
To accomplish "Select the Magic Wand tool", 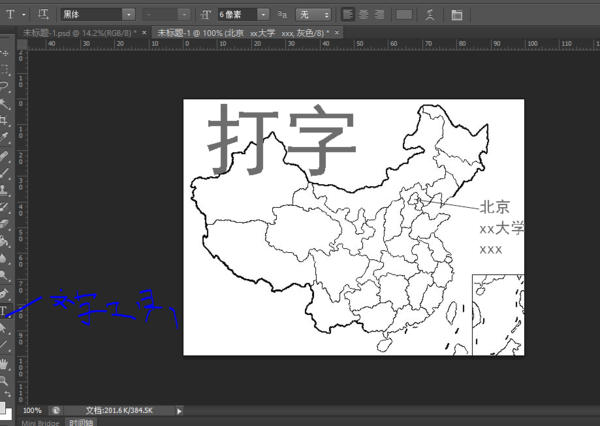I will point(5,103).
